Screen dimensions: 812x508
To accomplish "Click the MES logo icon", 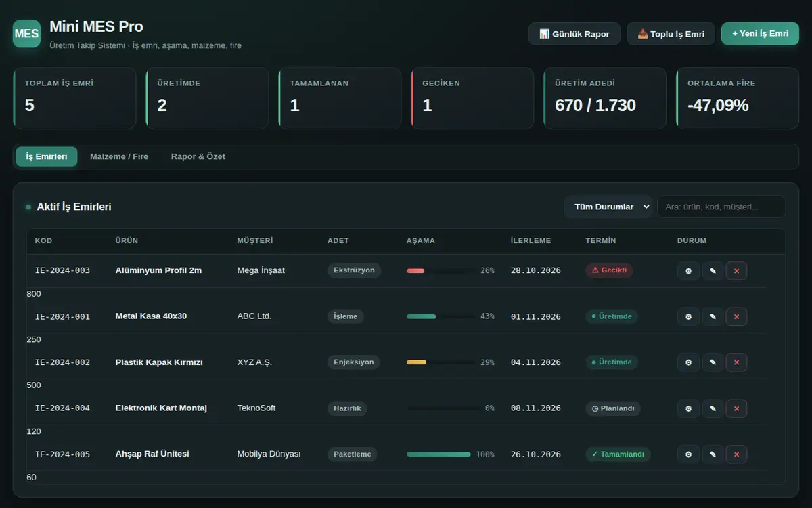I will (26, 33).
